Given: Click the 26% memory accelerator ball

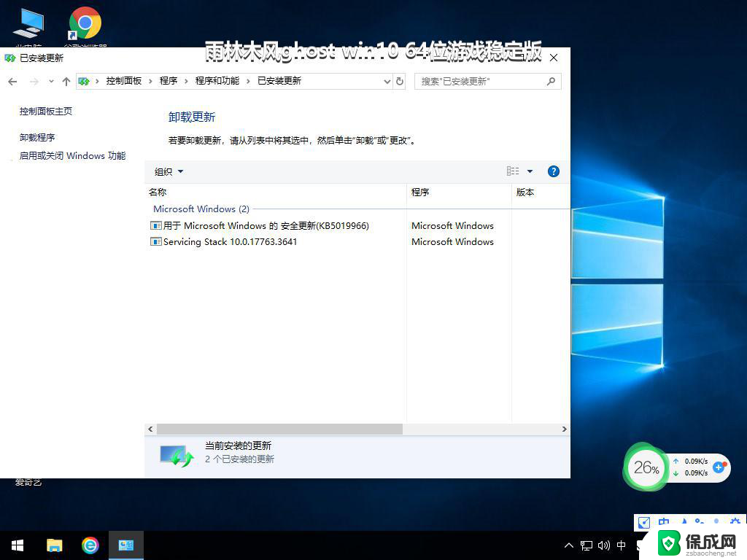Looking at the screenshot, I should pos(646,467).
